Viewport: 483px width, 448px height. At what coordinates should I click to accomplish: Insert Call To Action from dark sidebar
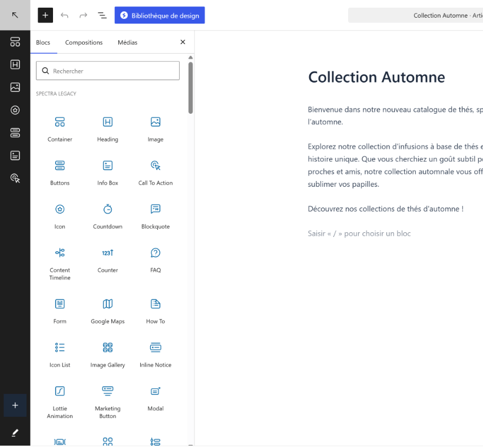[x=15, y=178]
